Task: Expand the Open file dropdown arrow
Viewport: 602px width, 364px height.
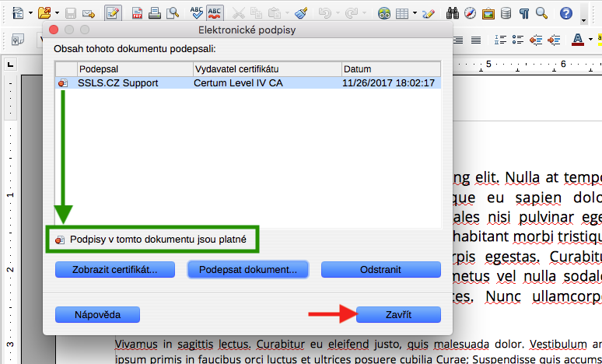Action: coord(55,13)
